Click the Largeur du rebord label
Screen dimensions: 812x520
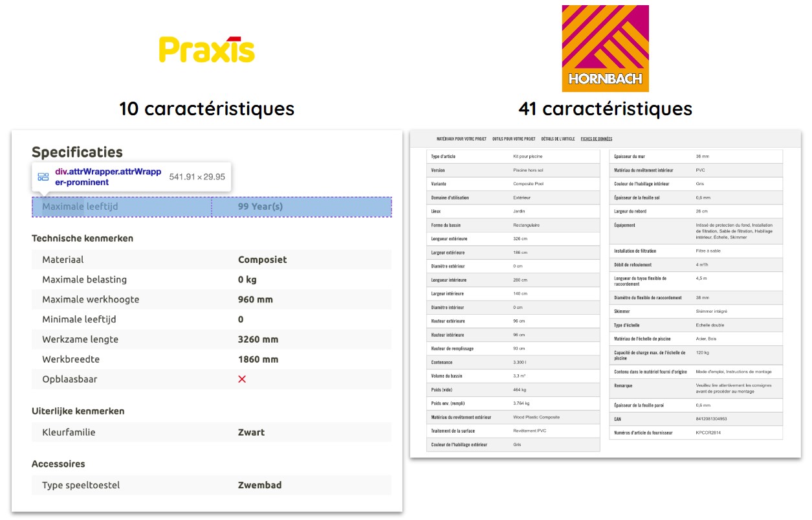tap(630, 211)
